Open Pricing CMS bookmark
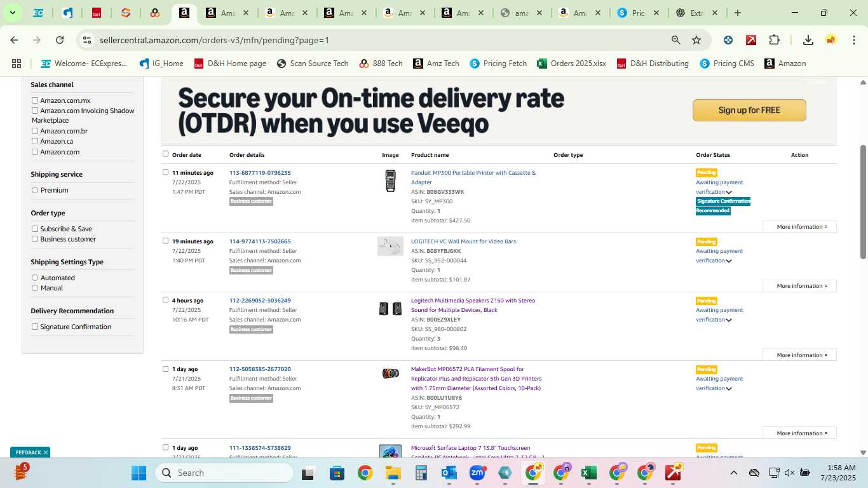Viewport: 868px width, 488px height. pos(726,64)
